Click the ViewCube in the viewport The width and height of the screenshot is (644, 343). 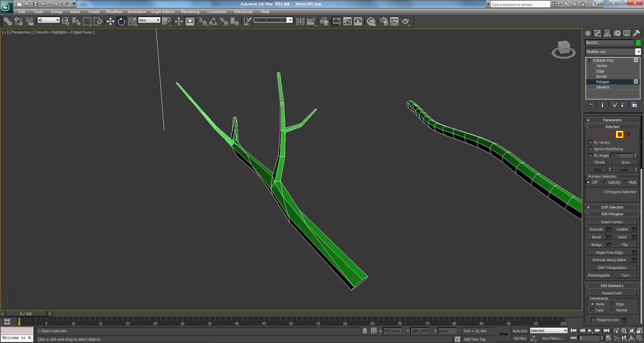coord(562,49)
